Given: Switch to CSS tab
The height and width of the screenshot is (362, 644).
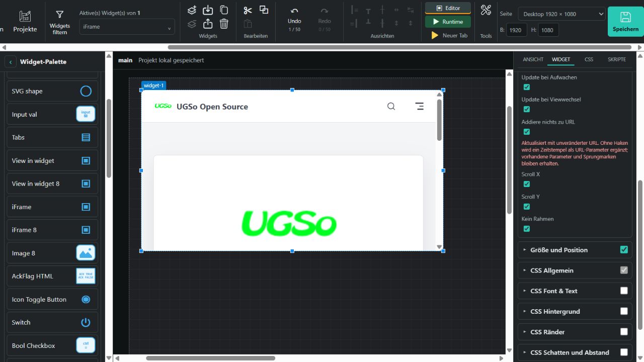Looking at the screenshot, I should [x=589, y=59].
